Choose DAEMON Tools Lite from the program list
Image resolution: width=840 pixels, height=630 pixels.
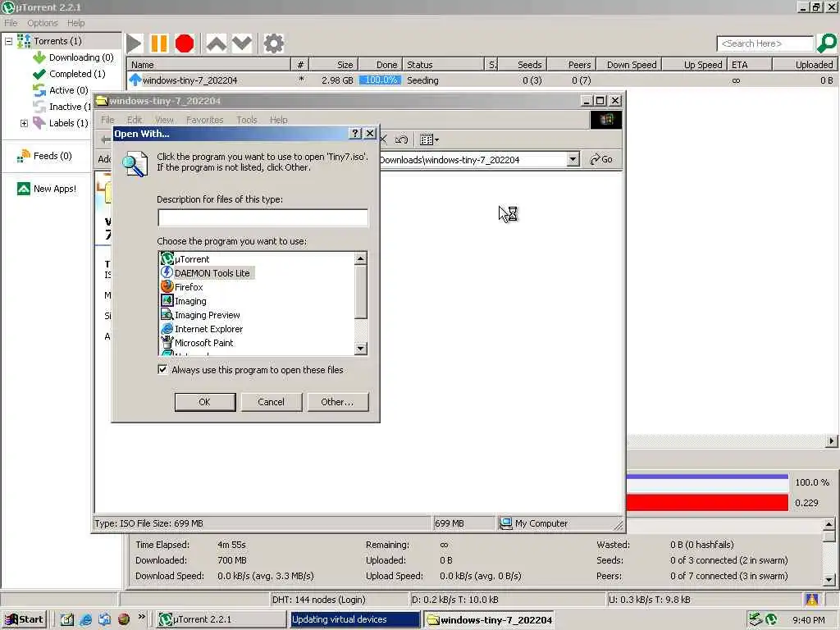pyautogui.click(x=206, y=273)
